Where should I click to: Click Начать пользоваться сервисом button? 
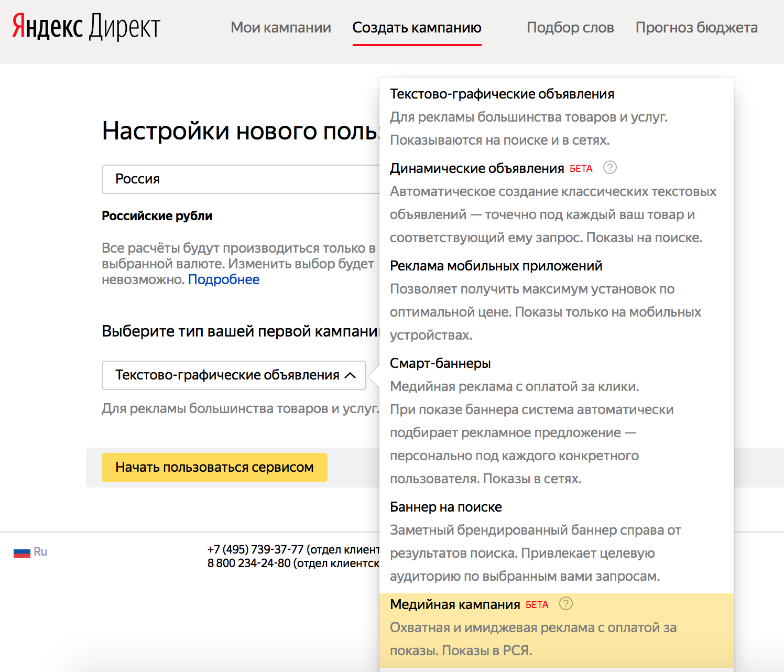tap(214, 468)
